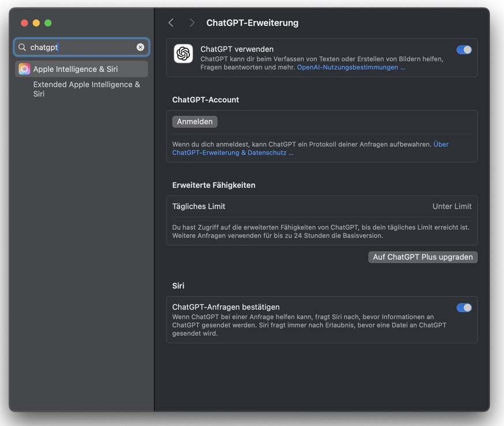Screen dimensions: 504x426
Task: Focus the search field containing chatgpt
Action: click(81, 47)
